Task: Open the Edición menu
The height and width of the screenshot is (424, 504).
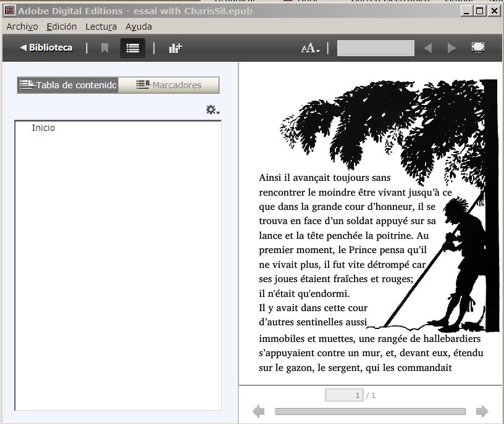Action: click(62, 27)
